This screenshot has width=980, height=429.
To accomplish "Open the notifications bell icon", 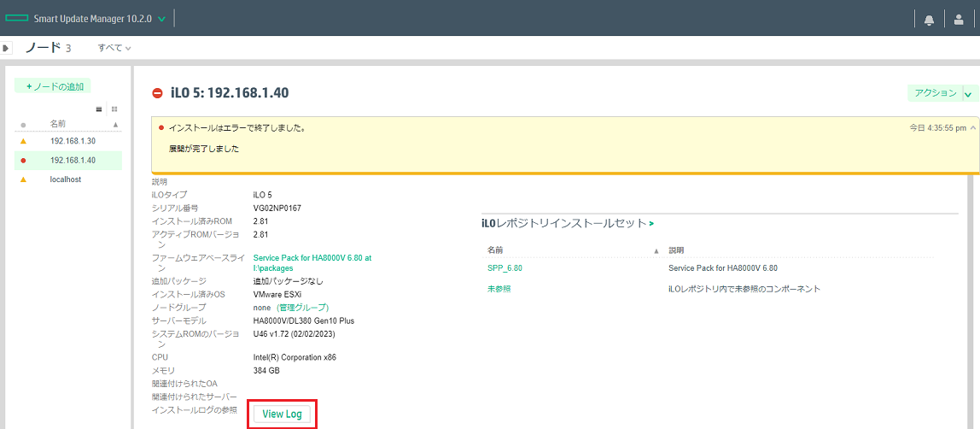I will [930, 20].
